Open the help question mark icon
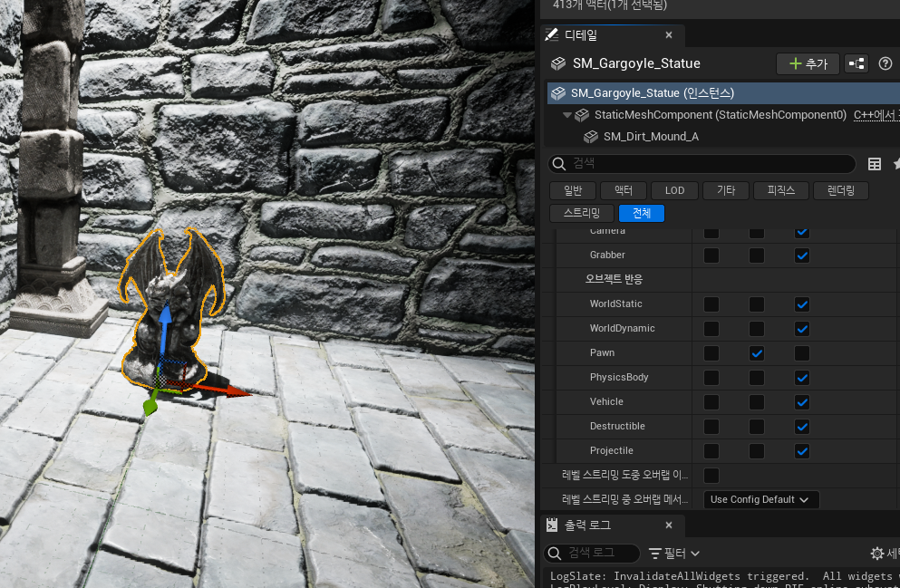 click(885, 63)
